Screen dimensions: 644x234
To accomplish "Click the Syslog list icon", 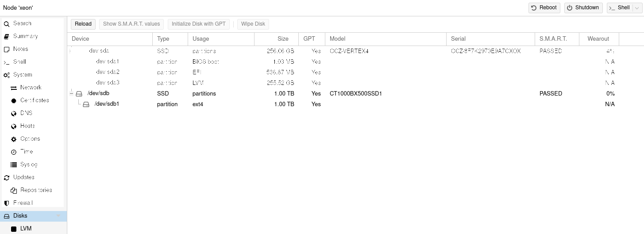I will 14,165.
